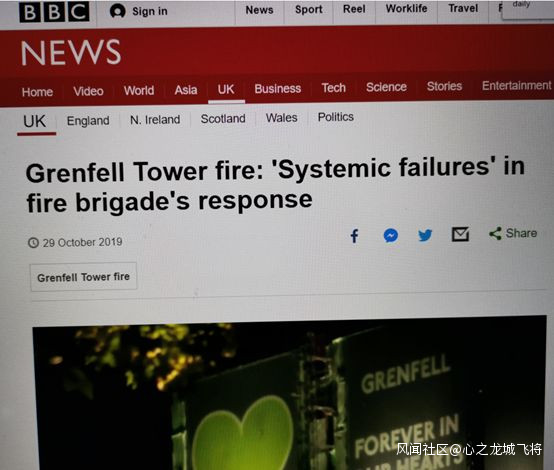
Task: Open the England sub-section link
Action: [x=88, y=121]
